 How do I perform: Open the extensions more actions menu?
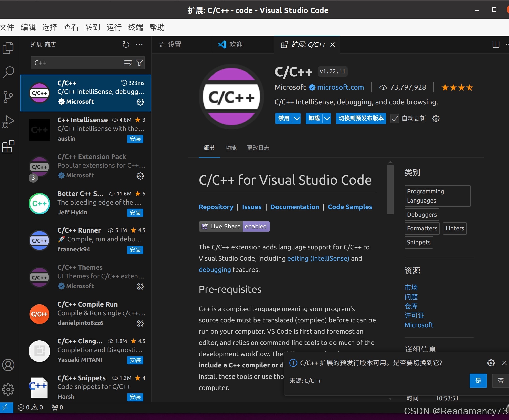click(139, 44)
